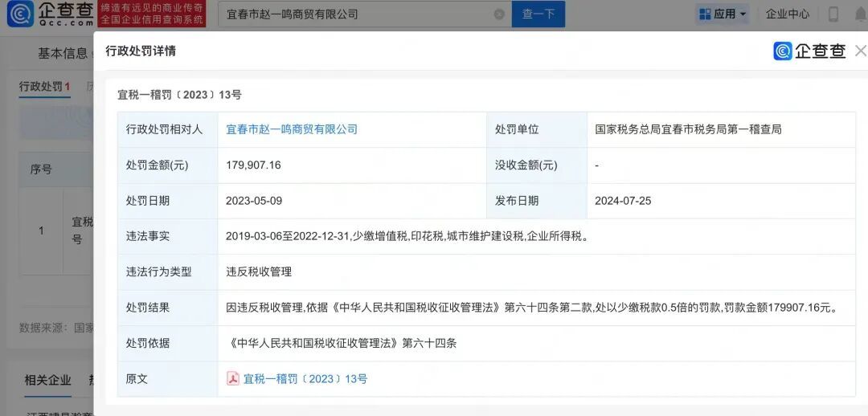Click the penalty amount 179,907.16
The height and width of the screenshot is (416, 868).
point(253,165)
